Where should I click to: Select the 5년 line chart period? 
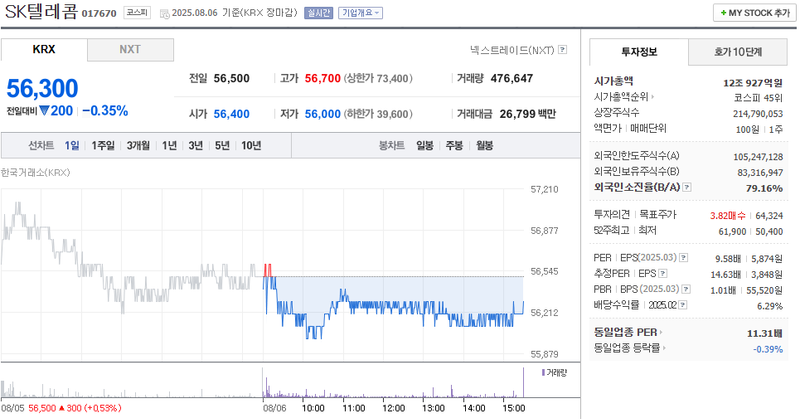tap(222, 145)
